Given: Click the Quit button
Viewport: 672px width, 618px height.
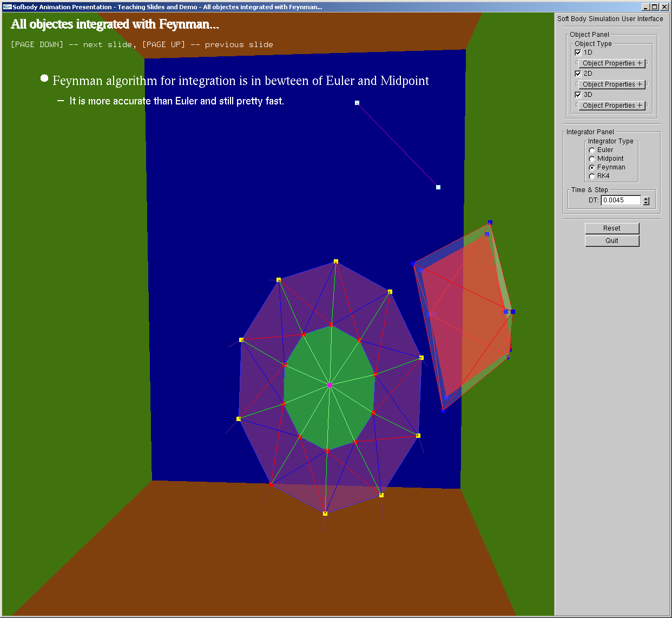Looking at the screenshot, I should coord(612,241).
